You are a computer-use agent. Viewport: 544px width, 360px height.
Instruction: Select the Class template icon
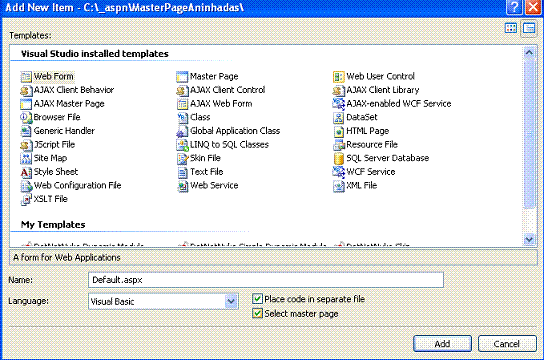pos(182,117)
